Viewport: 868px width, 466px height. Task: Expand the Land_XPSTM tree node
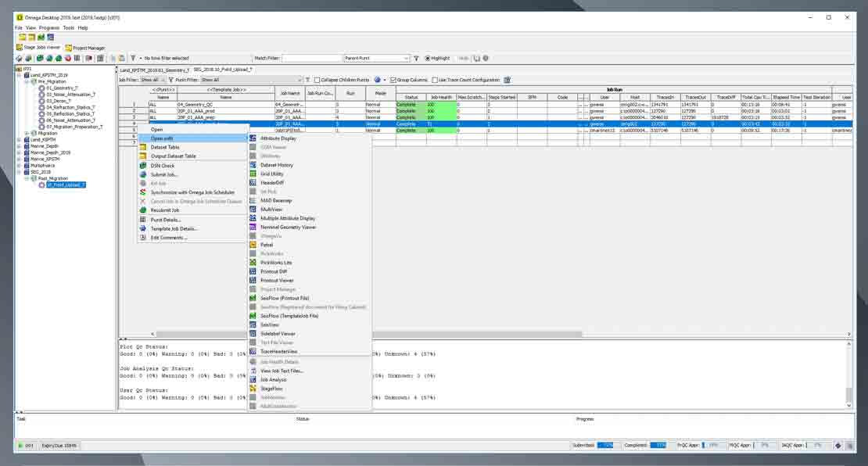19,138
